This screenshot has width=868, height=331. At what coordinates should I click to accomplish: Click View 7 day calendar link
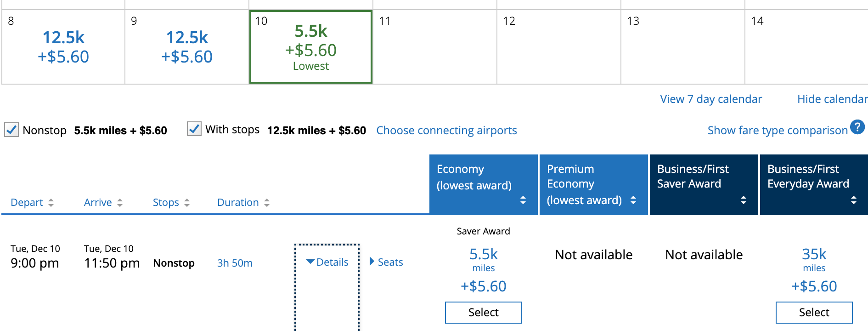710,99
